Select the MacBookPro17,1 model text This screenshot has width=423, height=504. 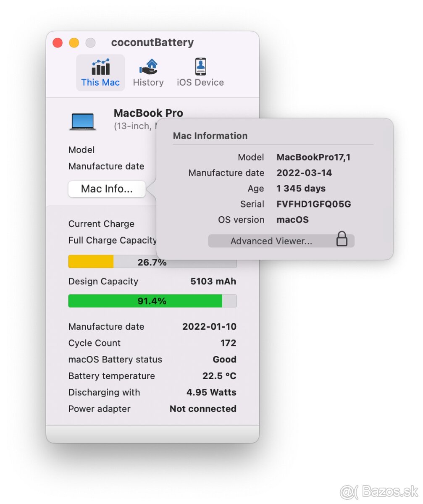(313, 157)
